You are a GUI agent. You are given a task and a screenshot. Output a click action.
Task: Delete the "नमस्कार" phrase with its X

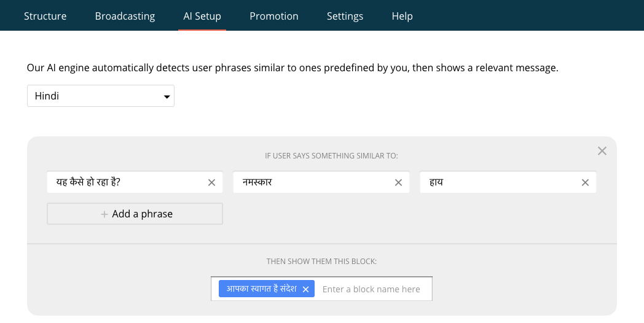[398, 182]
